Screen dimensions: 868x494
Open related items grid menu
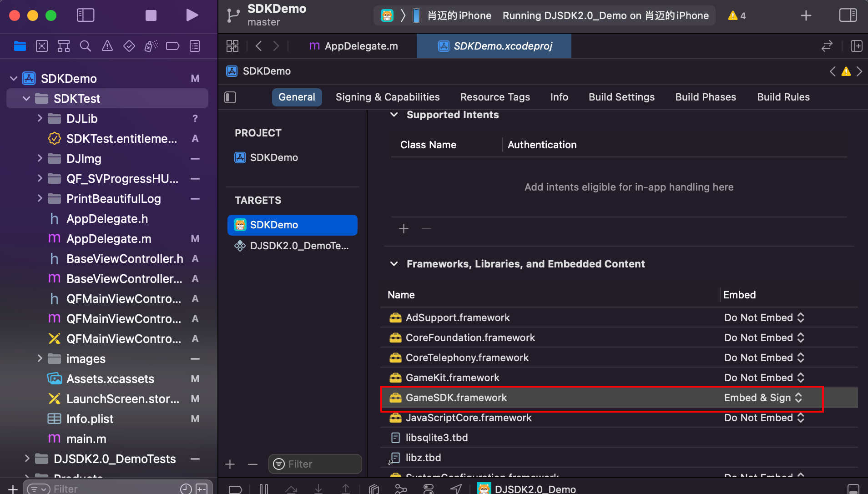[x=232, y=46]
